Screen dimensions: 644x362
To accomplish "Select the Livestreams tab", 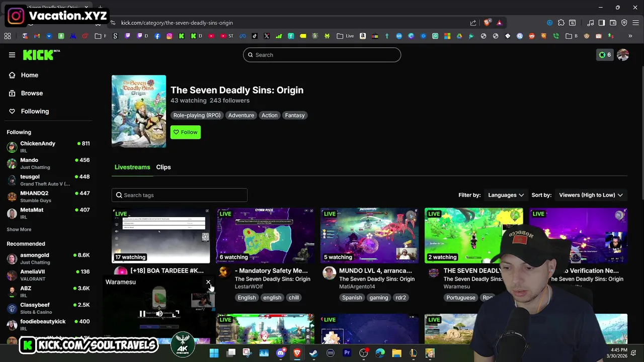I will pos(132,167).
